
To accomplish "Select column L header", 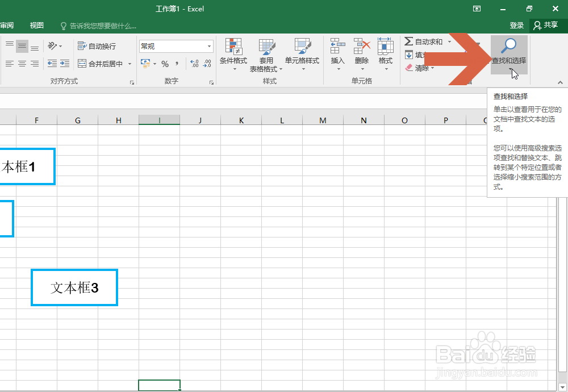I will pos(282,120).
